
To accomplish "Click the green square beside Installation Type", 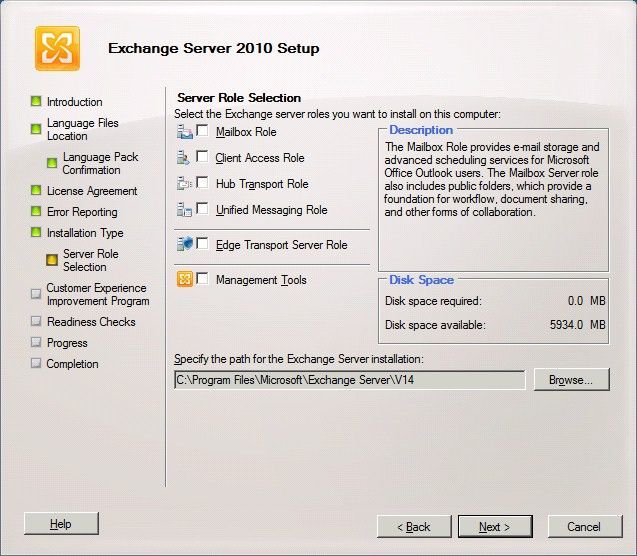I will [36, 232].
